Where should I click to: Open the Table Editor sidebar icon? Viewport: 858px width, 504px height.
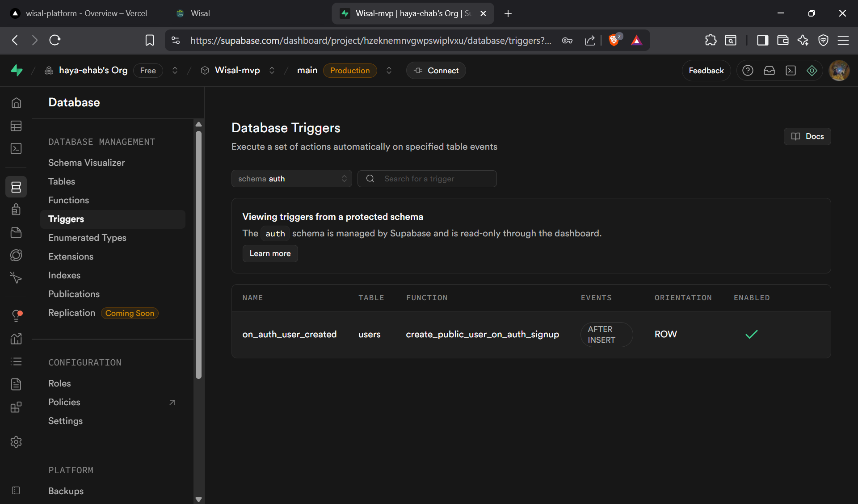click(16, 126)
